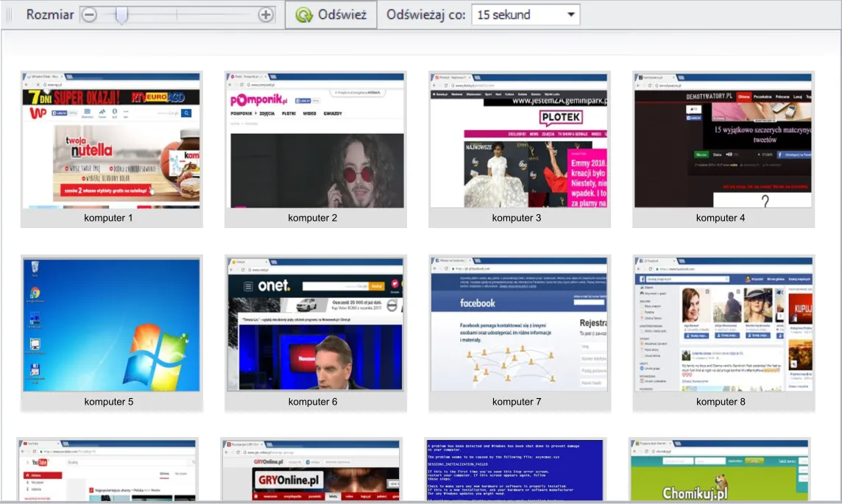The height and width of the screenshot is (504, 842).
Task: Open the blue screen error thumbnail
Action: pos(515,471)
